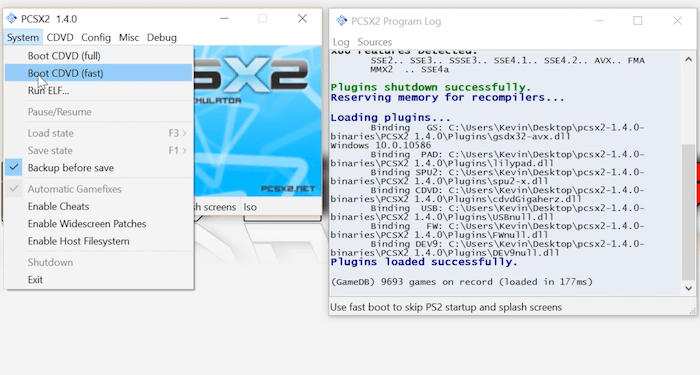Click the pcsx2.net logo text

[288, 189]
